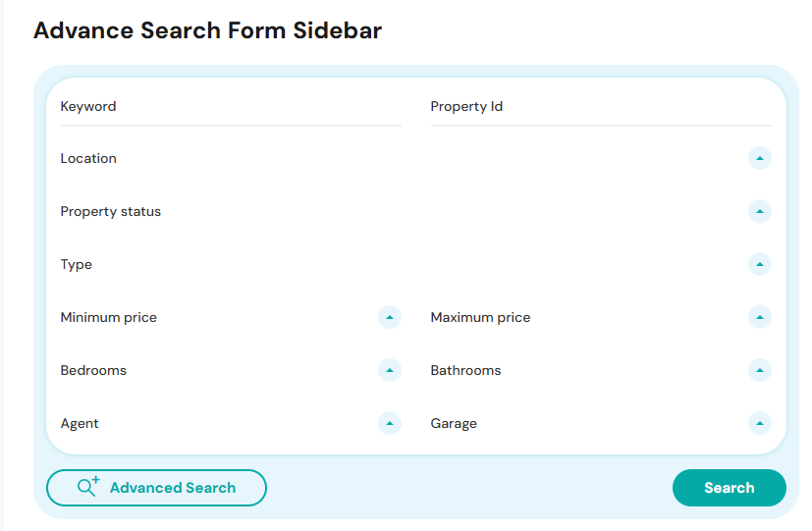
Task: Focus the Property Id input field
Action: click(x=601, y=107)
